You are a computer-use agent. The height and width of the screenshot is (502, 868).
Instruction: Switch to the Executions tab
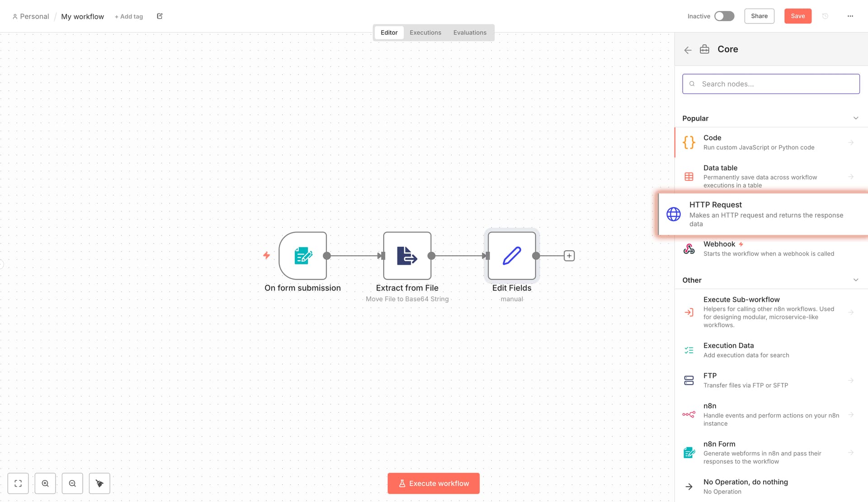click(425, 33)
